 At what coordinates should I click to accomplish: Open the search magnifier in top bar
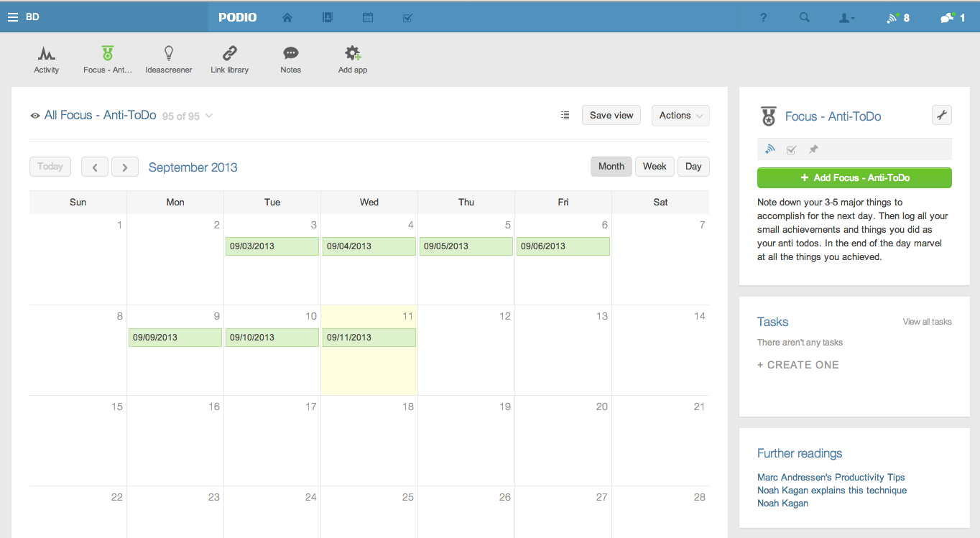pyautogui.click(x=805, y=17)
